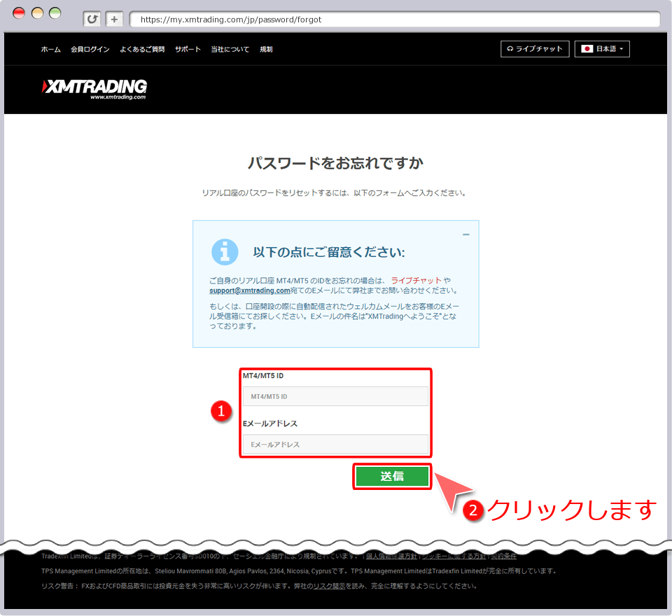Viewport: 672px width, 616px height.
Task: Click the リスク開示 footer link
Action: (x=329, y=586)
